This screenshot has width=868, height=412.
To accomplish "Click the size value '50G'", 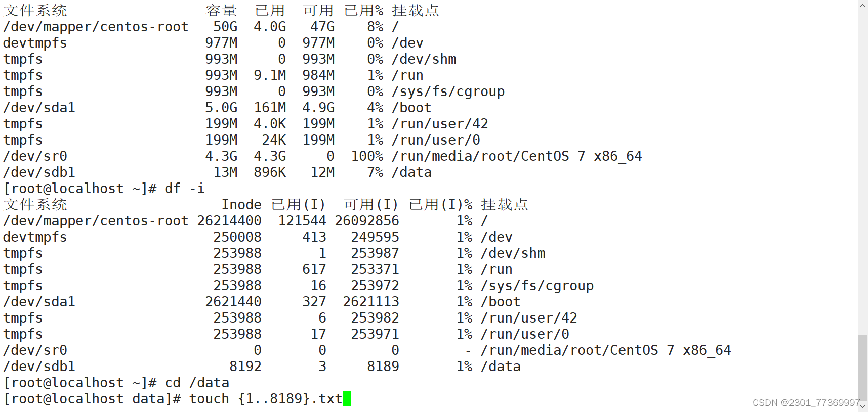I will pyautogui.click(x=225, y=27).
